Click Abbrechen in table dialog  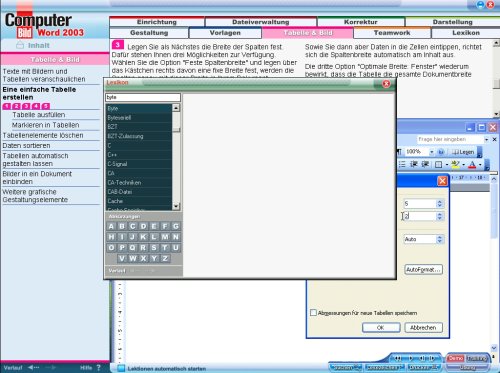pos(423,328)
